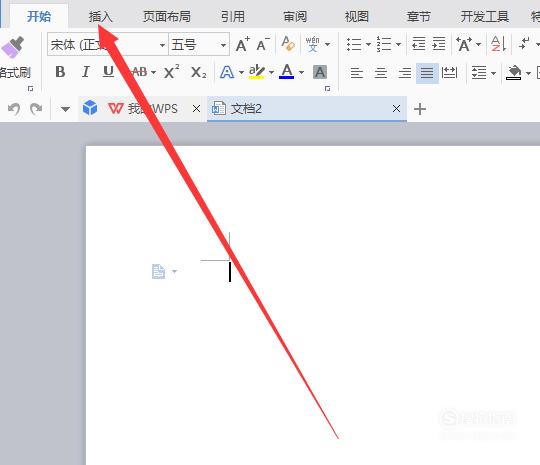Toggle superscript X² formatting
The image size is (540, 465).
pyautogui.click(x=171, y=72)
